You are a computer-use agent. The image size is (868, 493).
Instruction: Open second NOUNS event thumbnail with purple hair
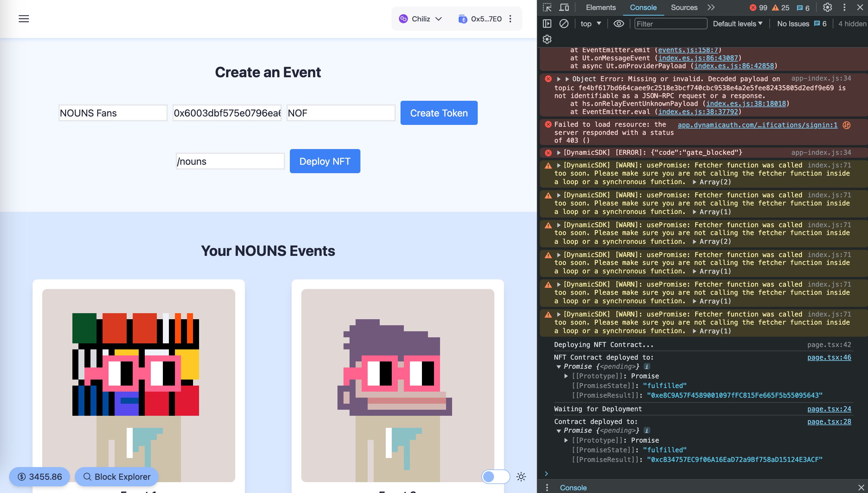pyautogui.click(x=398, y=385)
